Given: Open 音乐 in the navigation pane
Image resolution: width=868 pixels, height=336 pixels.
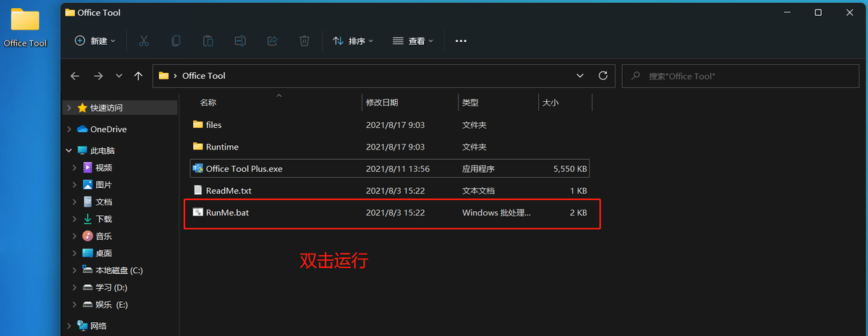Looking at the screenshot, I should click(103, 236).
